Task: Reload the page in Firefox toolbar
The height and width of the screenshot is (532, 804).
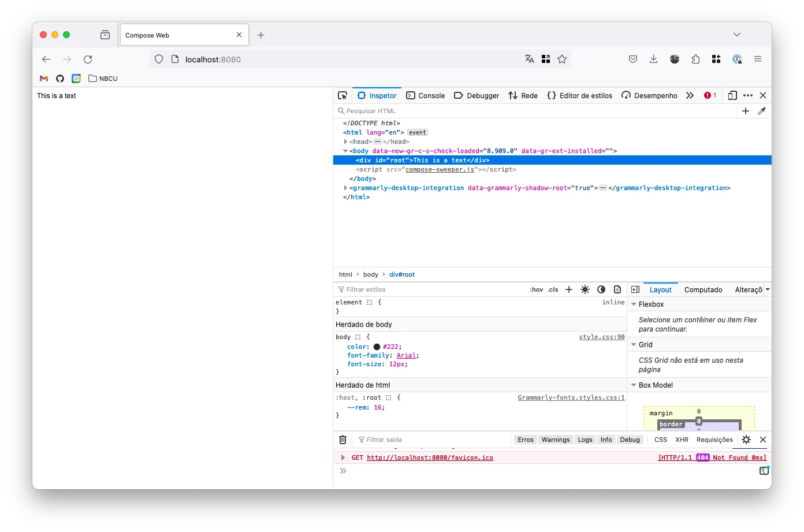Action: [x=88, y=59]
